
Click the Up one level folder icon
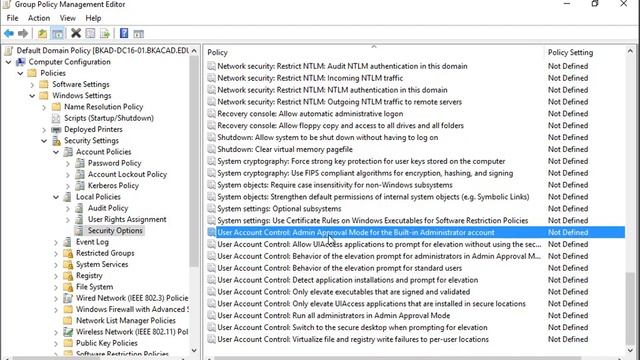(42, 33)
